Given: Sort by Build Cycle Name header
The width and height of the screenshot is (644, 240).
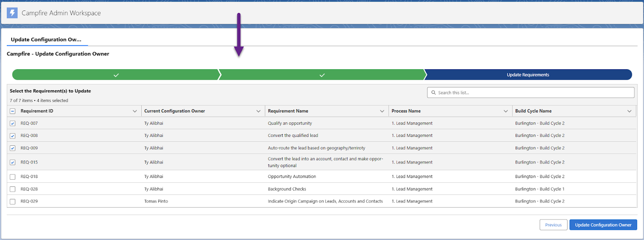Looking at the screenshot, I should pos(533,111).
